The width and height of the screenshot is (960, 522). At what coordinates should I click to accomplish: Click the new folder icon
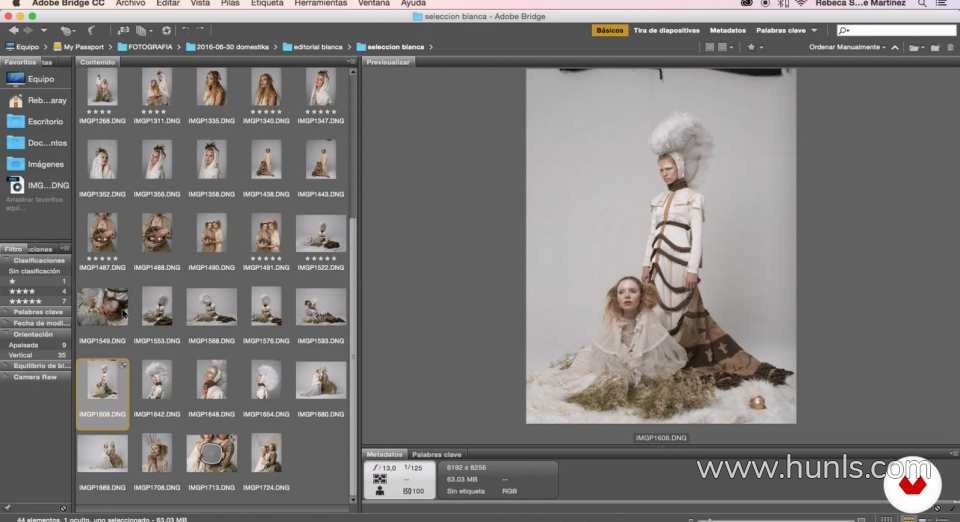coord(933,47)
